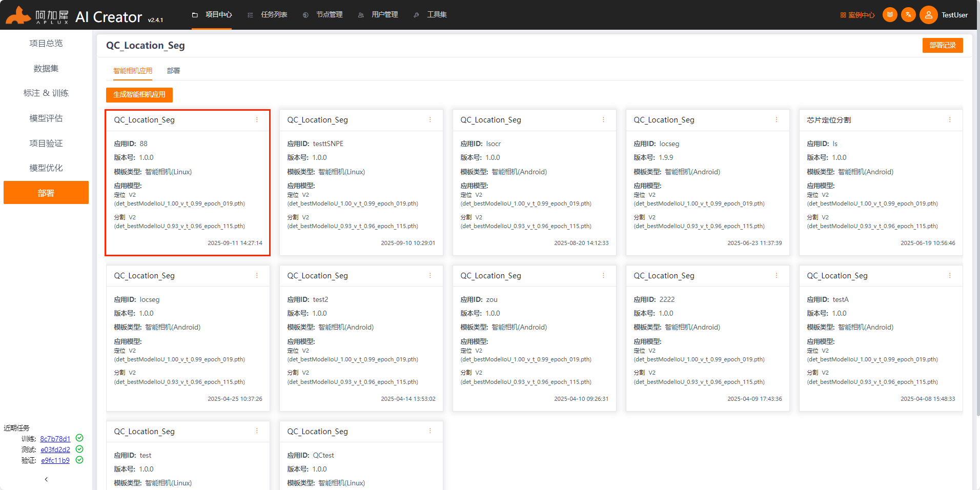
Task: Open the more menu on the lsocr card
Action: point(603,119)
